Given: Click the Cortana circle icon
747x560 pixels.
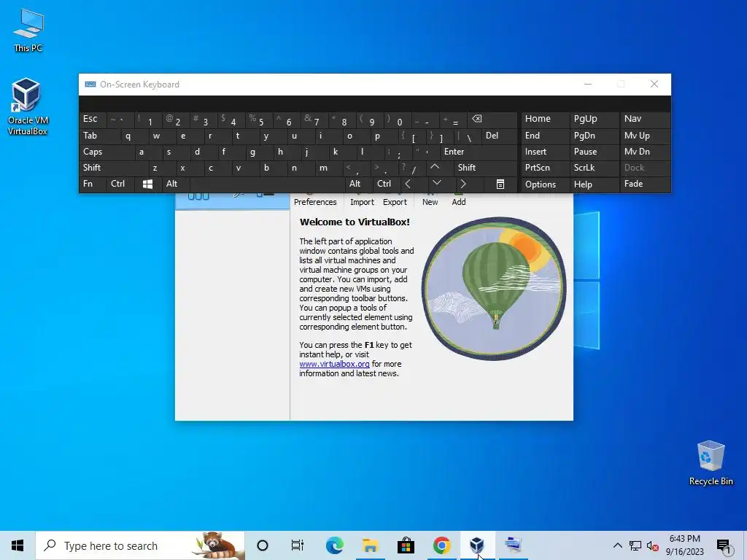Looking at the screenshot, I should pyautogui.click(x=263, y=545).
